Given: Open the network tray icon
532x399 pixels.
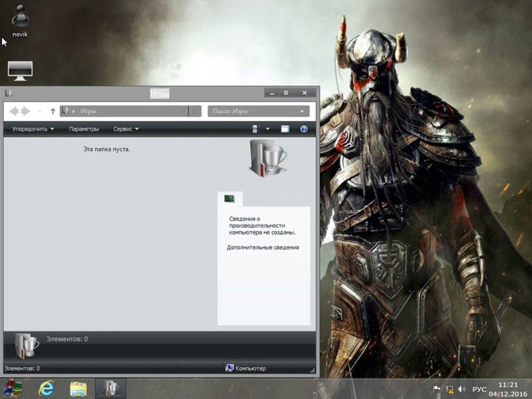Looking at the screenshot, I should (450, 389).
